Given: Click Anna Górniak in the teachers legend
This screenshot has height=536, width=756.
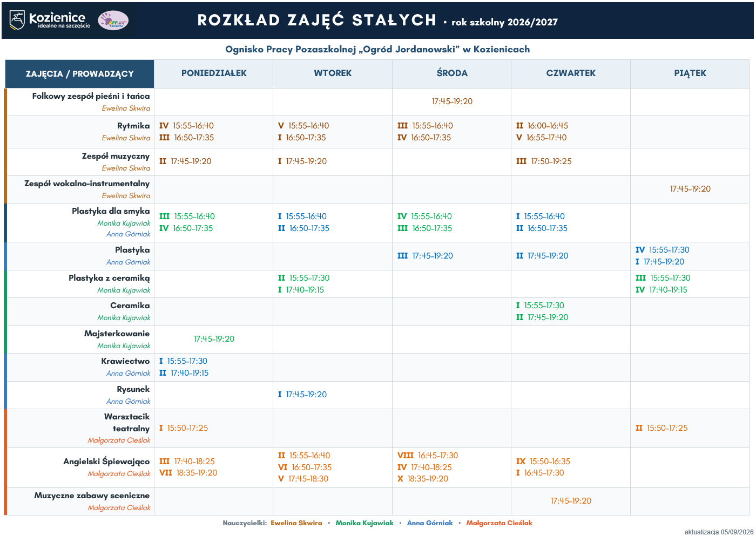Looking at the screenshot, I should tap(430, 523).
